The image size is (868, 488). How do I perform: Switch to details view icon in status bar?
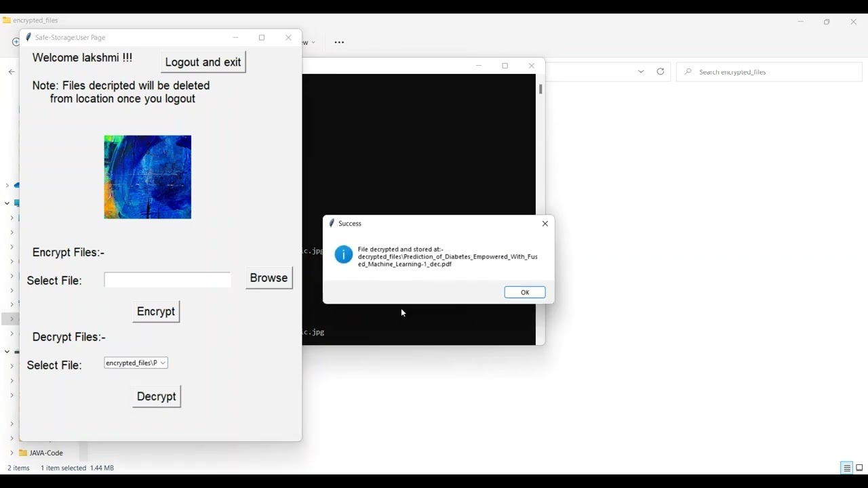[x=847, y=468]
